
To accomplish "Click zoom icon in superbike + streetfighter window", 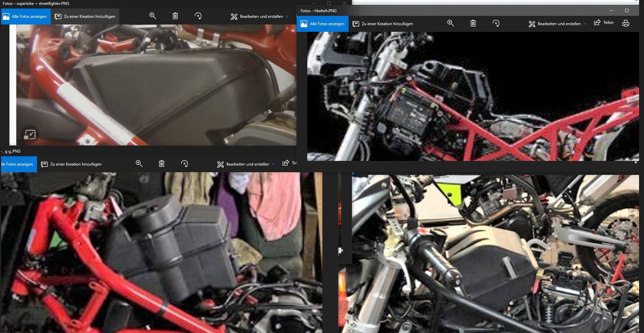I will pos(153,16).
